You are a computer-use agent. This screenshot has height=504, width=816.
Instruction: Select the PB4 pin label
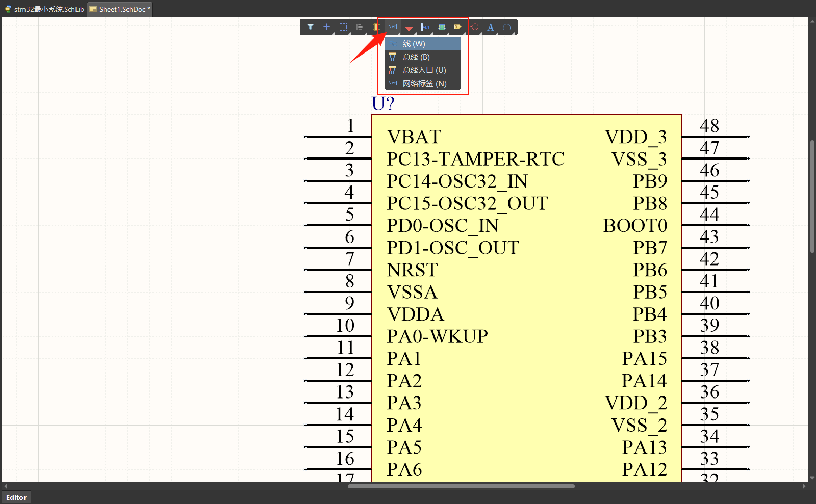pos(650,314)
